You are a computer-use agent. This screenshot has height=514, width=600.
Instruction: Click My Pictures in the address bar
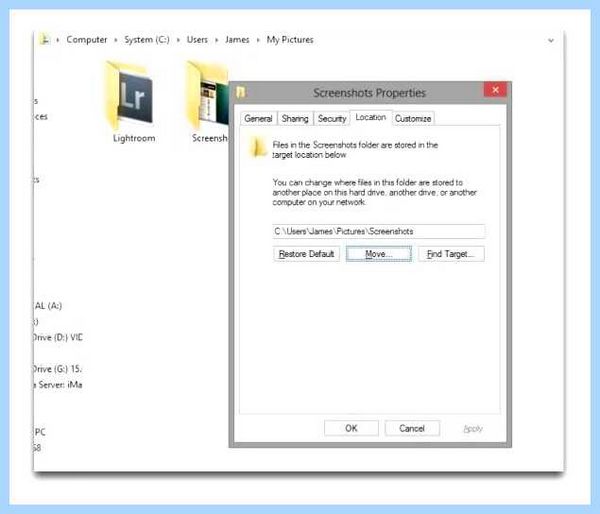point(290,40)
